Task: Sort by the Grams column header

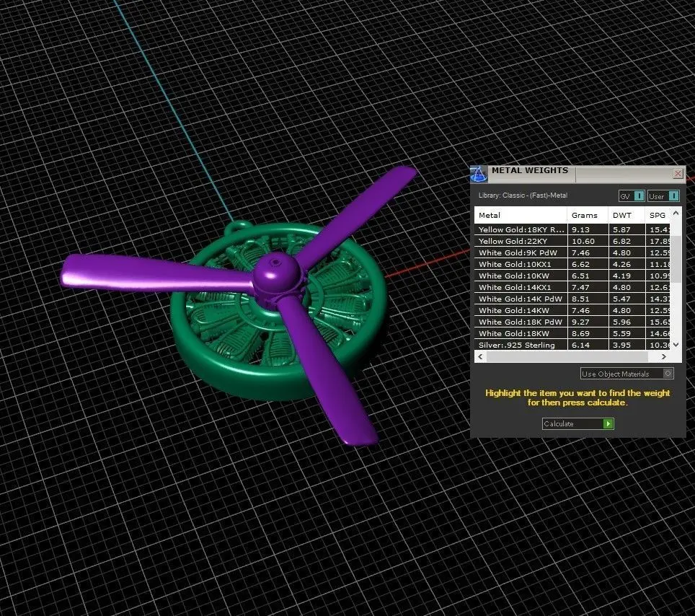Action: [x=588, y=215]
